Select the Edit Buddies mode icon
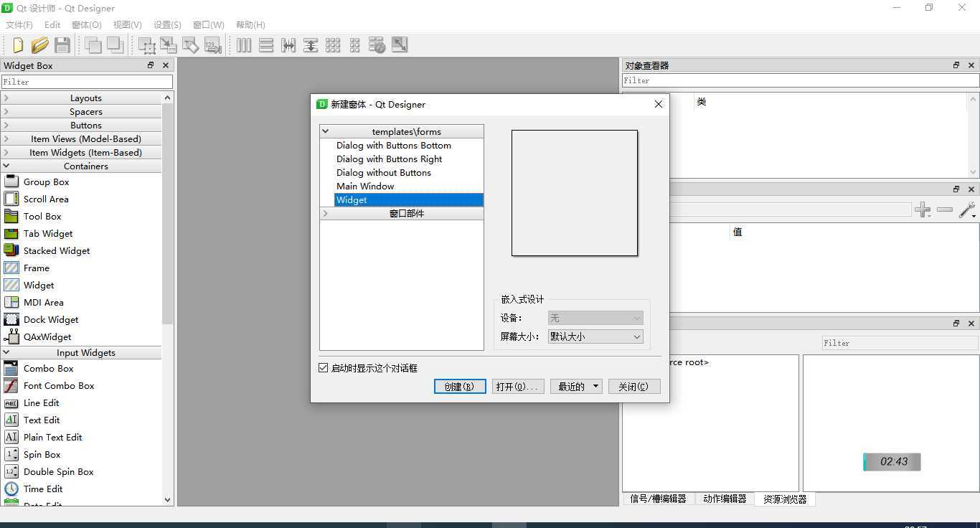Image resolution: width=980 pixels, height=528 pixels. click(191, 45)
